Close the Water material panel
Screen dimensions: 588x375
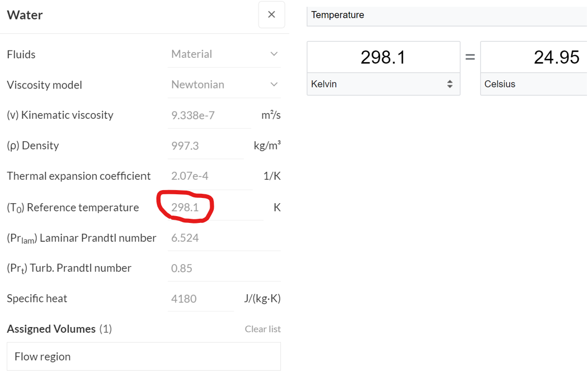click(271, 15)
